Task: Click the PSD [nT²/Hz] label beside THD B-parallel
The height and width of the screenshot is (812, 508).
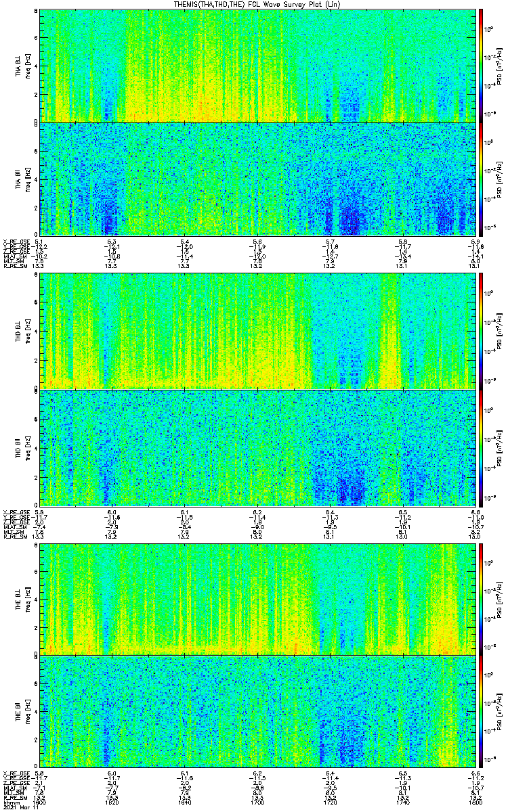Action: (499, 448)
